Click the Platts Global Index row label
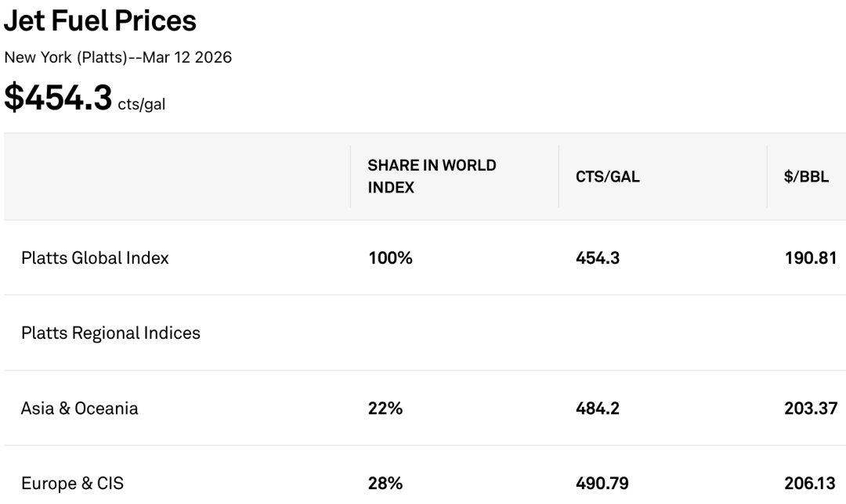The image size is (846, 504). pos(95,257)
